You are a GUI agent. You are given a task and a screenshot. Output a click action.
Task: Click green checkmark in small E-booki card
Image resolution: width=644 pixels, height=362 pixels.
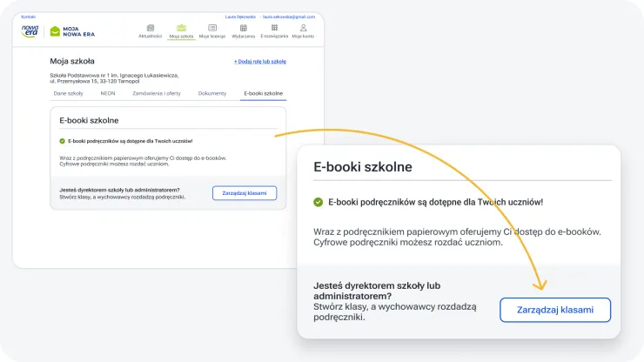pyautogui.click(x=62, y=140)
